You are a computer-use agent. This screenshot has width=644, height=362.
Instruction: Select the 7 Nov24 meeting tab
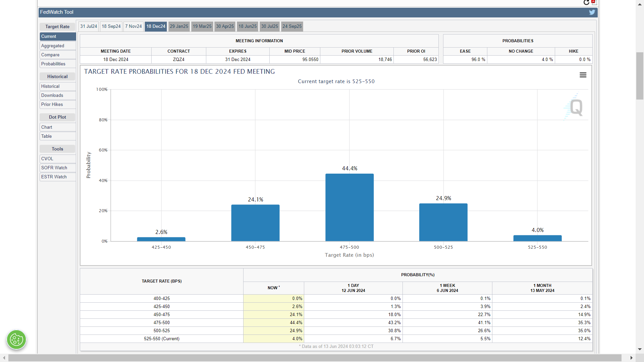(133, 26)
